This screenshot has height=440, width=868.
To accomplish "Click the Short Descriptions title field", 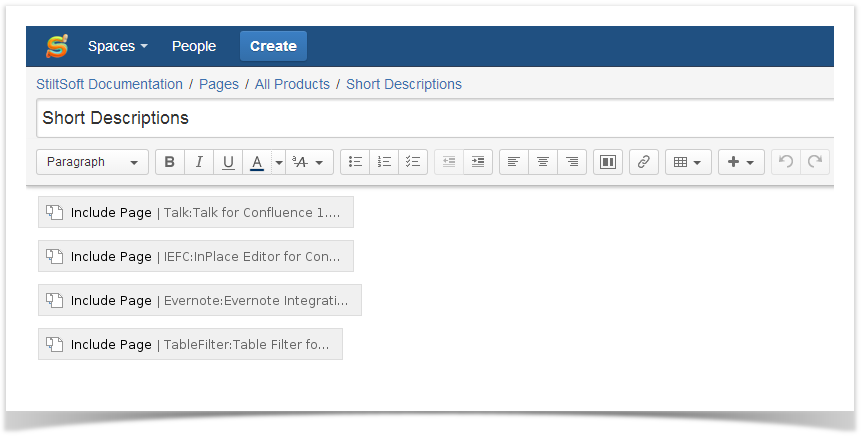I will coord(435,118).
